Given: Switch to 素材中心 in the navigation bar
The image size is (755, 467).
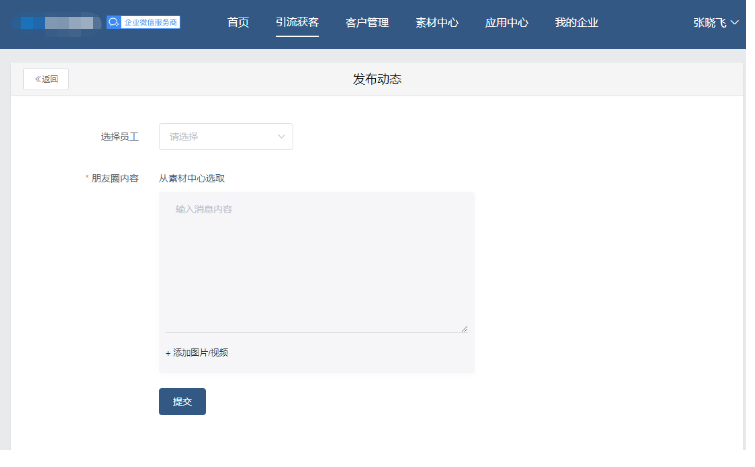Looking at the screenshot, I should (x=437, y=22).
